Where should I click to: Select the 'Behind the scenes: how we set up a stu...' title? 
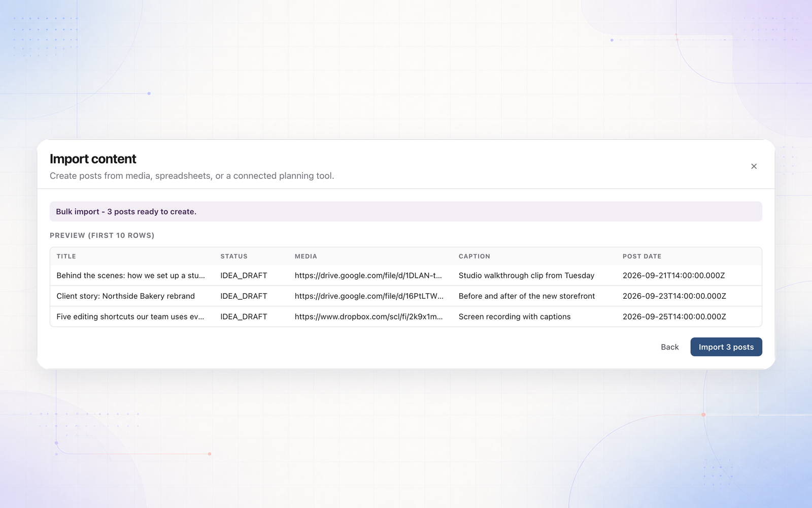tap(130, 275)
